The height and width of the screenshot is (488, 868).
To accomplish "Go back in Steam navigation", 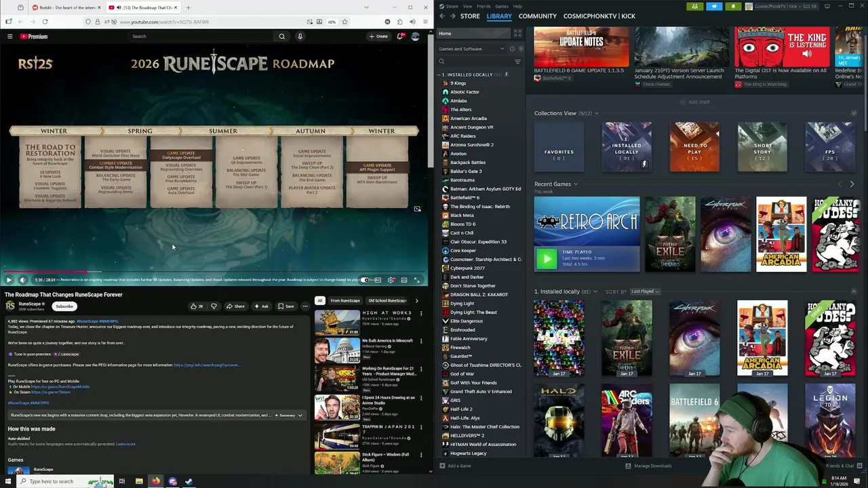I will tap(442, 16).
